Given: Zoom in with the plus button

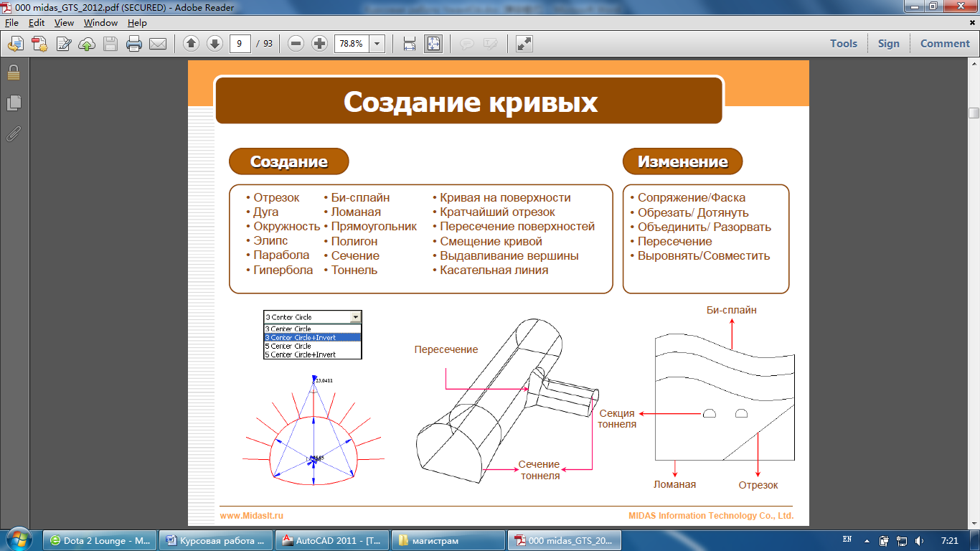Looking at the screenshot, I should click(319, 44).
